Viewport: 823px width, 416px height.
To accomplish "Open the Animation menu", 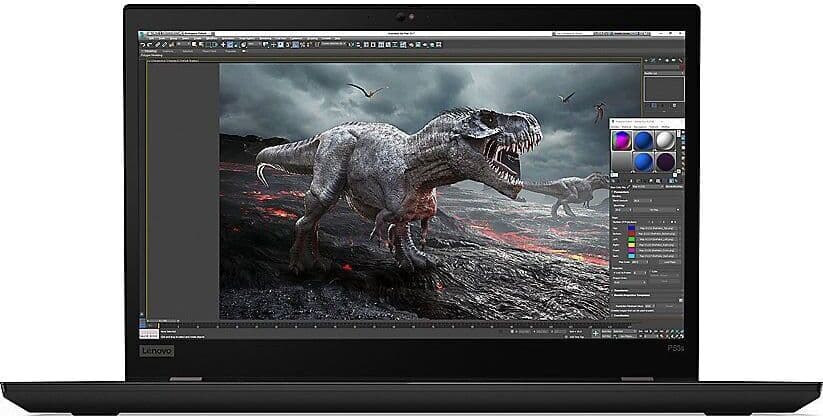I will tap(228, 38).
